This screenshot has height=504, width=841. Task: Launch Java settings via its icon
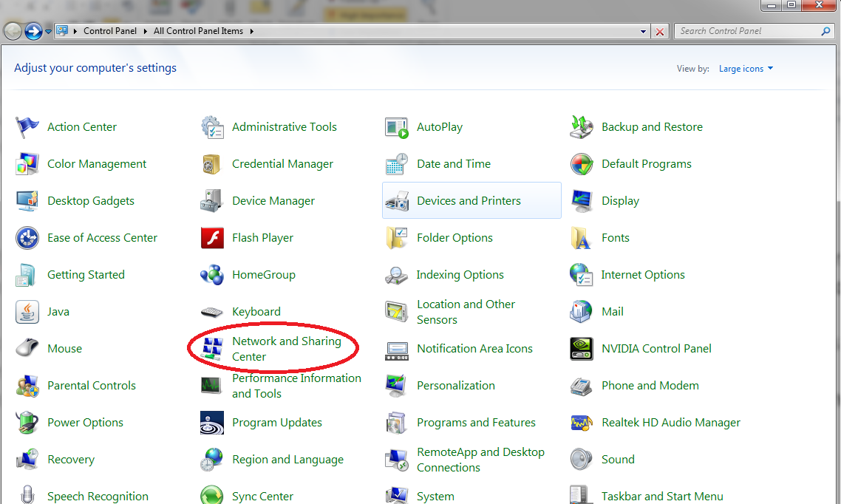click(x=27, y=312)
